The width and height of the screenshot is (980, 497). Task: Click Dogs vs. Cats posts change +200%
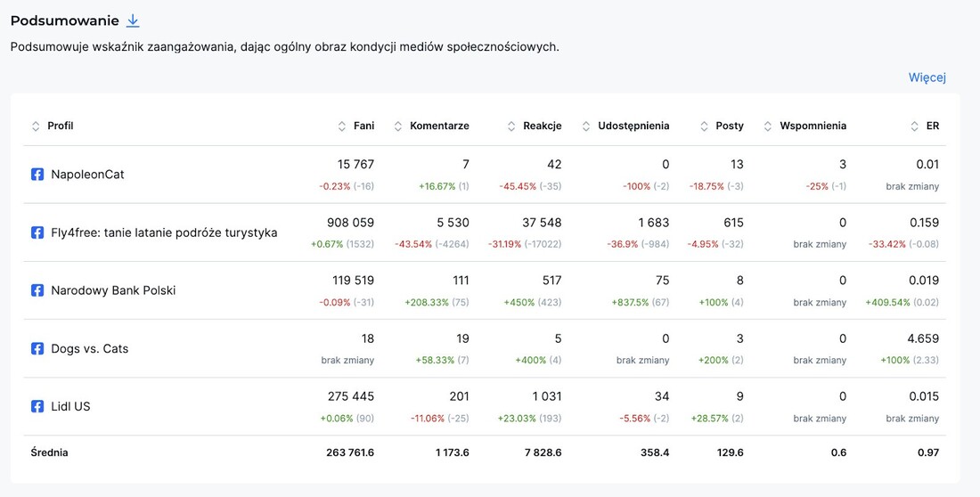[x=714, y=361]
